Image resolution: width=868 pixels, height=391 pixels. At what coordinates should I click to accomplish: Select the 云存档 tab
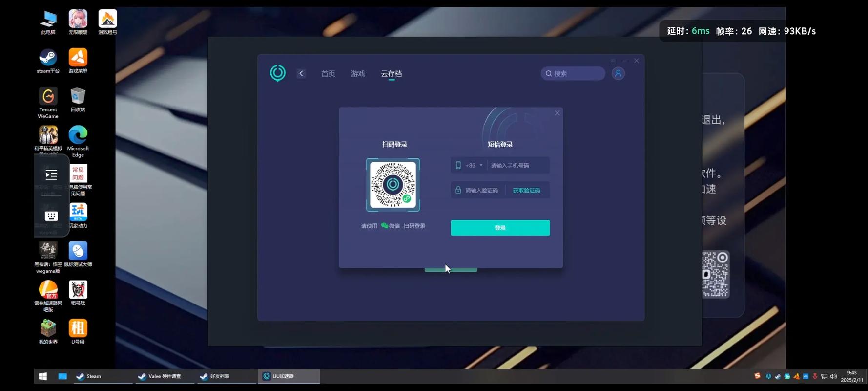coord(391,74)
